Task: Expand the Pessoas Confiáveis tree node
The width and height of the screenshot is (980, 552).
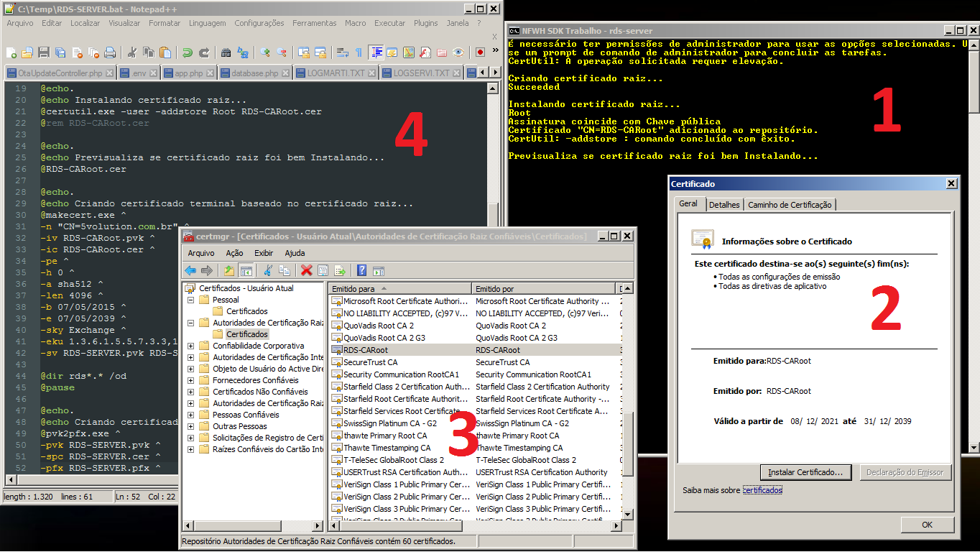Action: coord(191,415)
